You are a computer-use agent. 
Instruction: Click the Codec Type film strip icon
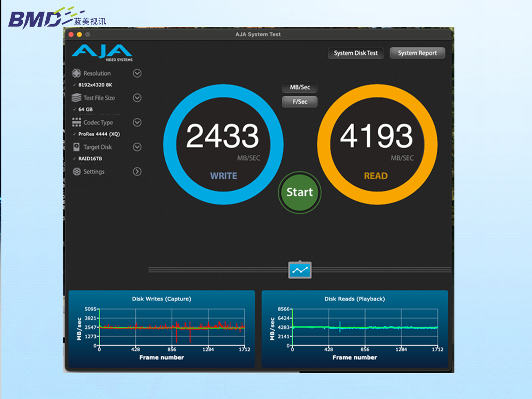[x=76, y=122]
